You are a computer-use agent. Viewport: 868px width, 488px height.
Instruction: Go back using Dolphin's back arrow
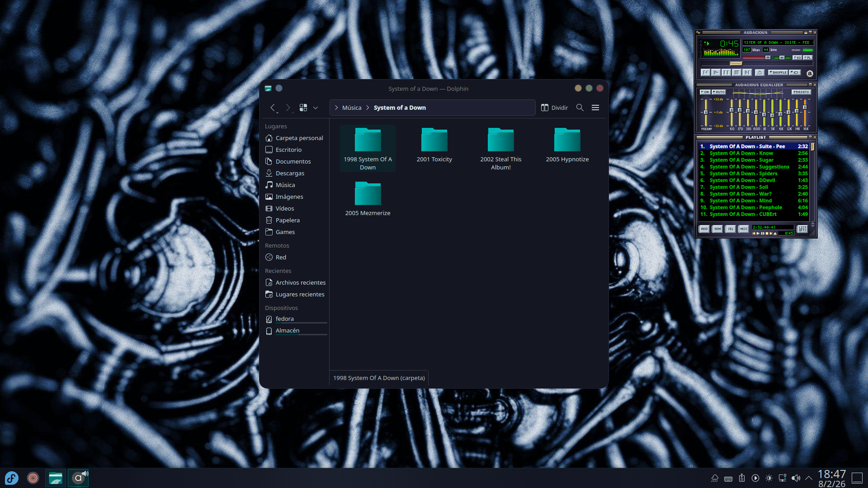(273, 108)
